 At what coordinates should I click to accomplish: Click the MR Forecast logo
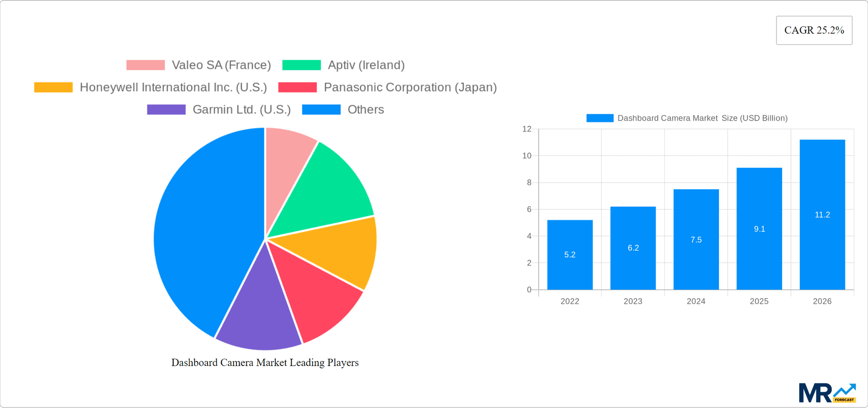click(x=827, y=392)
